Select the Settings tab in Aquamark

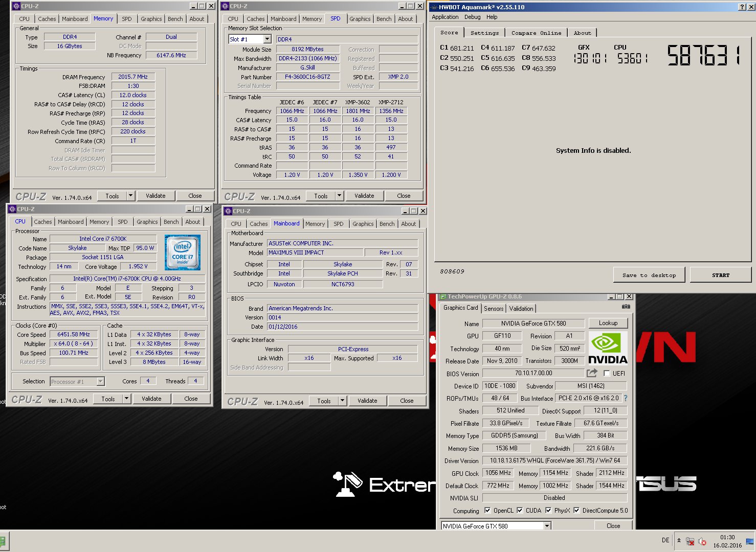tap(484, 33)
